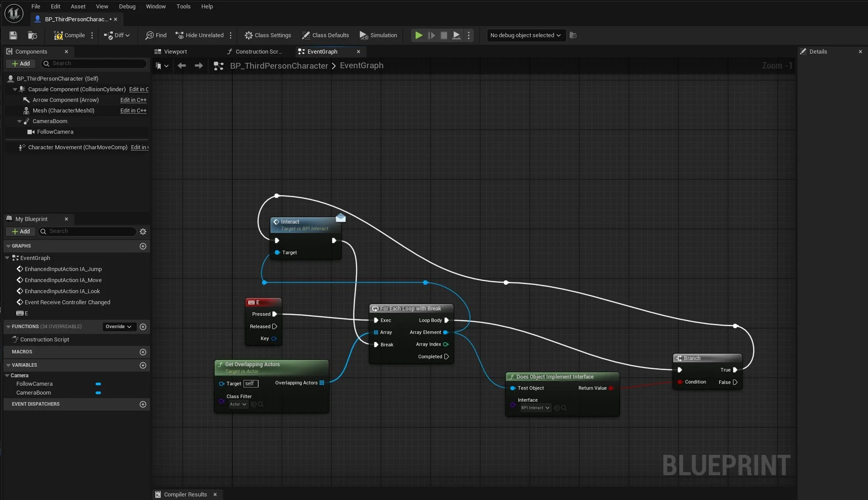Open the Debug menu

[127, 7]
